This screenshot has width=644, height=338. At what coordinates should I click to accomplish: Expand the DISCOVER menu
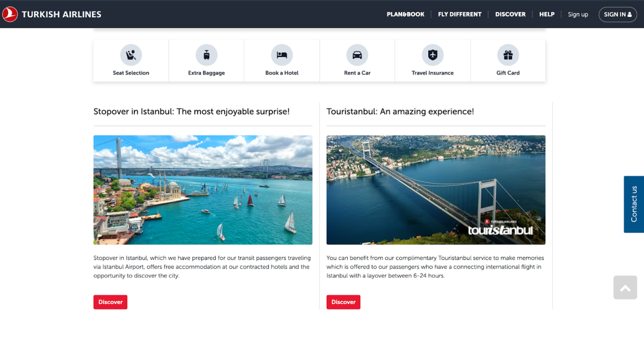(x=510, y=14)
